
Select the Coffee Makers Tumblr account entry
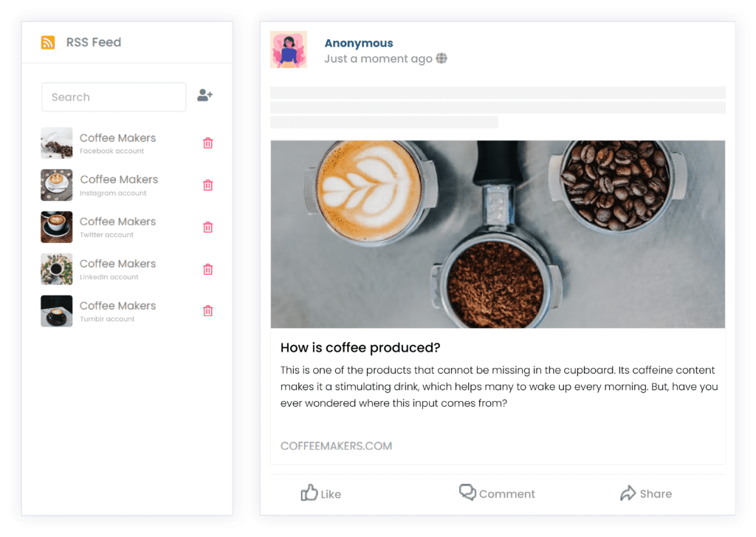(x=117, y=311)
